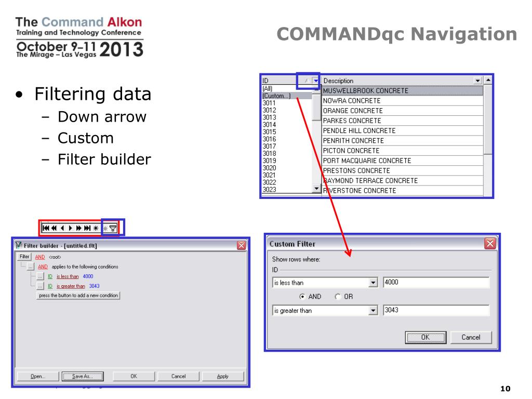Expand the 'is less than' operator dropdown
532x399 pixels.
point(373,282)
